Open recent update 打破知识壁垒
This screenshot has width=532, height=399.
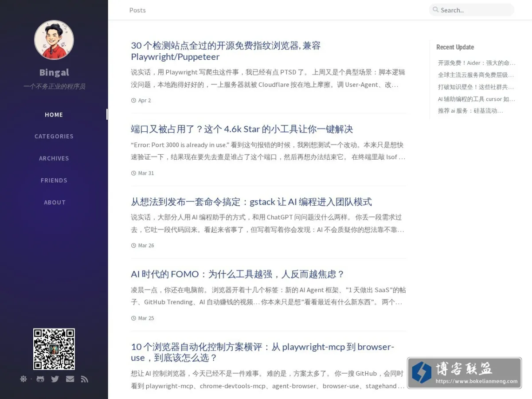476,87
